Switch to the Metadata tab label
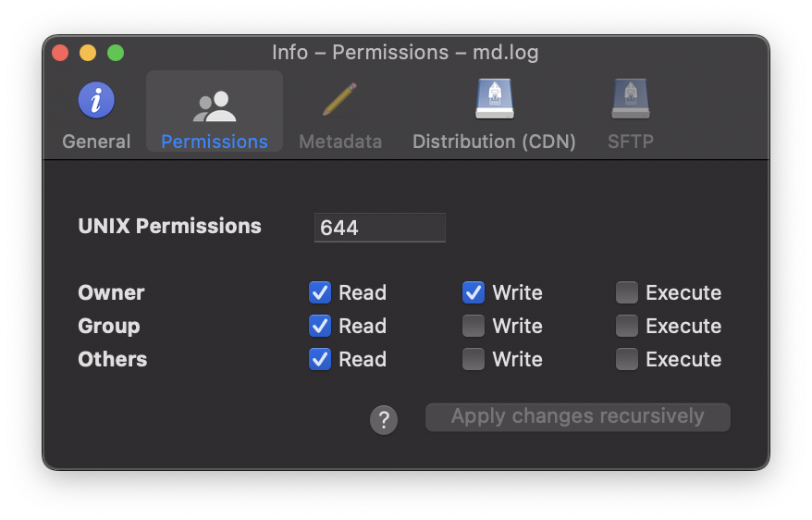Image resolution: width=812 pixels, height=520 pixels. tap(340, 142)
